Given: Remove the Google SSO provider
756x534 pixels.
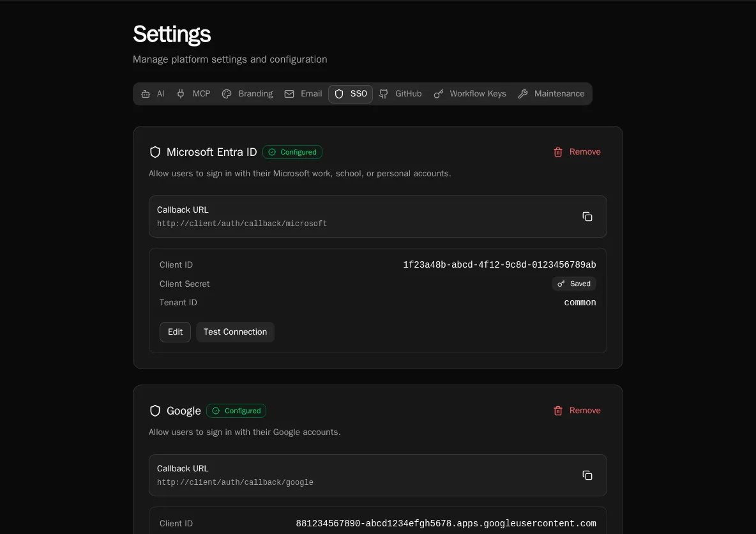Looking at the screenshot, I should click(x=577, y=411).
